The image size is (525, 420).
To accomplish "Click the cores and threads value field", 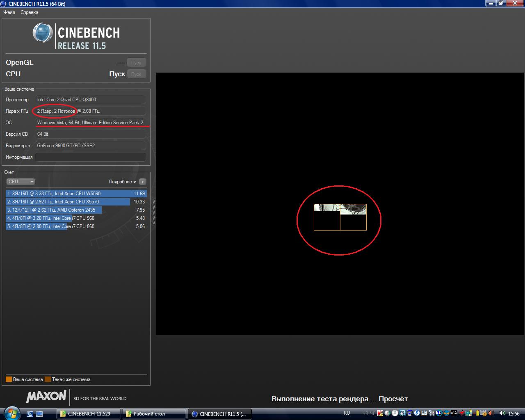I will click(x=90, y=111).
